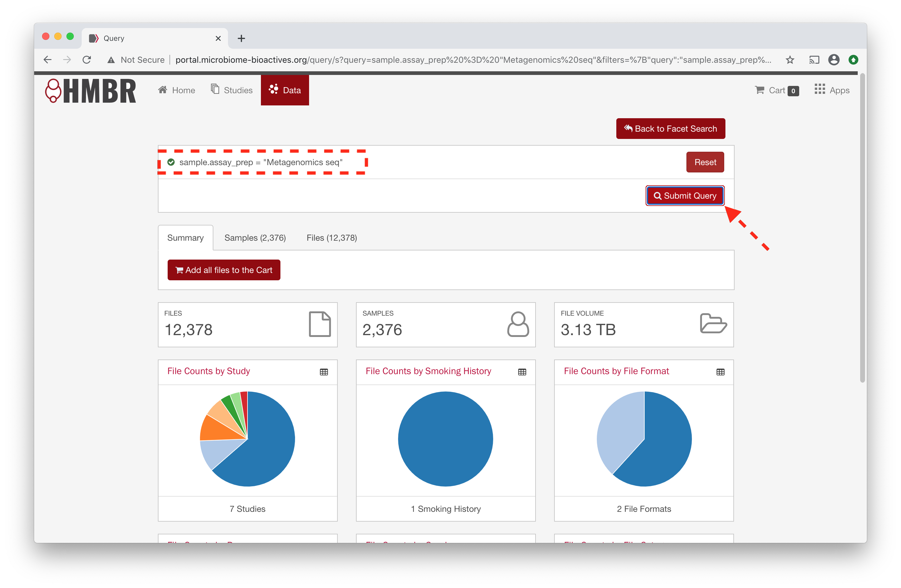
Task: Reset the current query
Action: click(705, 162)
